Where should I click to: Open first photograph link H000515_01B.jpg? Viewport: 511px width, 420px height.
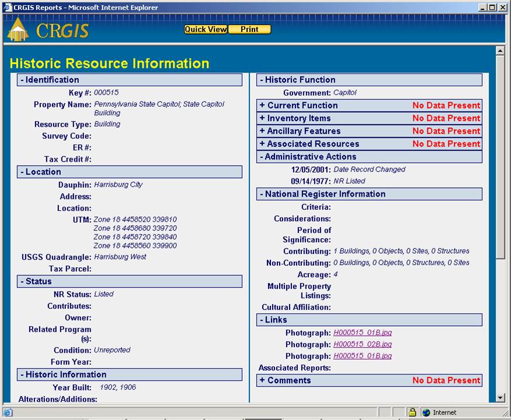click(363, 332)
